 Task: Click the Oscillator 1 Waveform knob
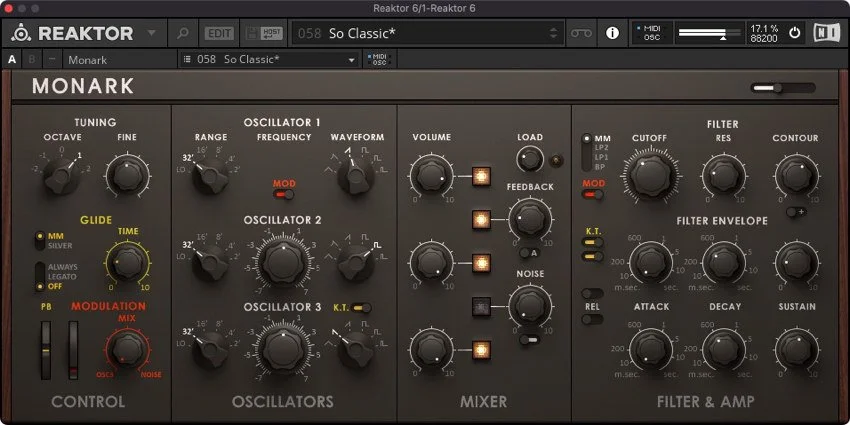(x=356, y=175)
